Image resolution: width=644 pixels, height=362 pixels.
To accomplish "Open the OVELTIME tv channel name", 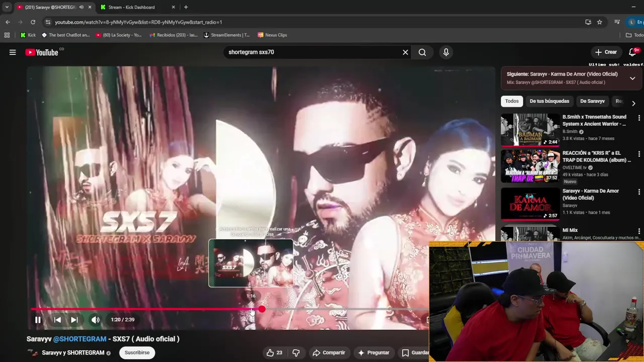I will pos(575,167).
